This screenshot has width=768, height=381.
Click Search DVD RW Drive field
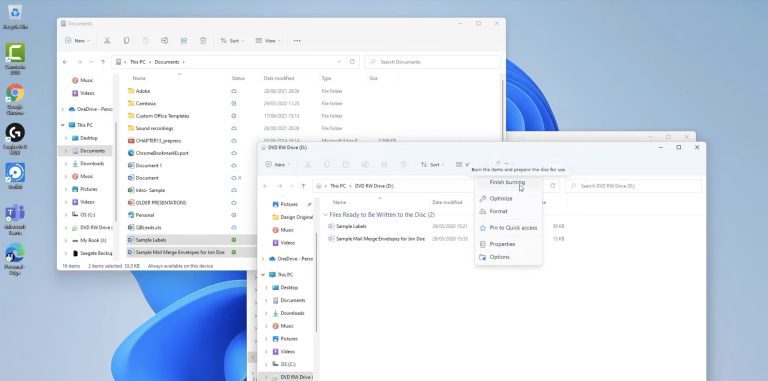click(633, 186)
